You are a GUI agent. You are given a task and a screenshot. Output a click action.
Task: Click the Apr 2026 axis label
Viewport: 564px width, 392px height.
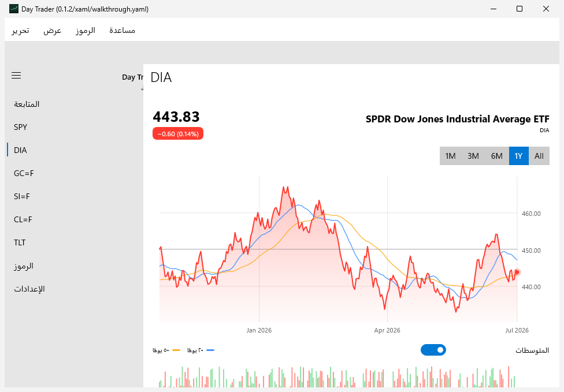387,330
